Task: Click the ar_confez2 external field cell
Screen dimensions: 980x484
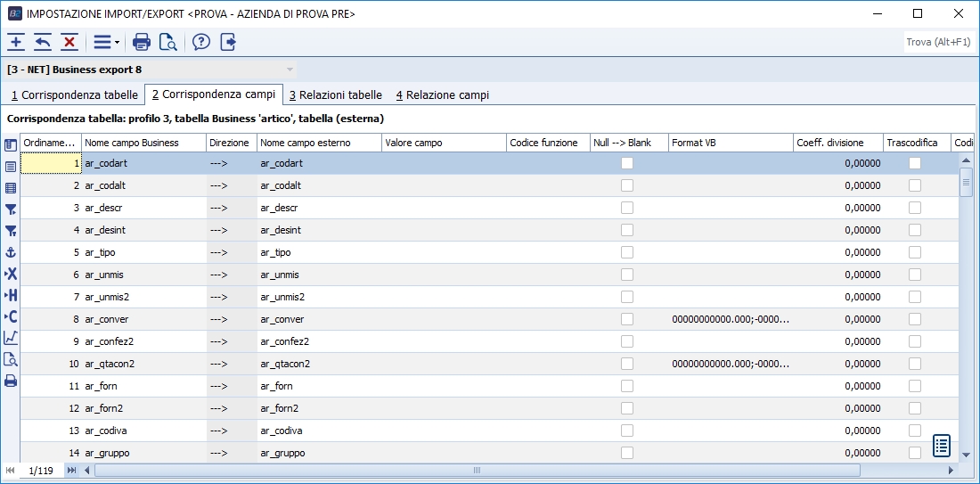Action: click(x=319, y=341)
